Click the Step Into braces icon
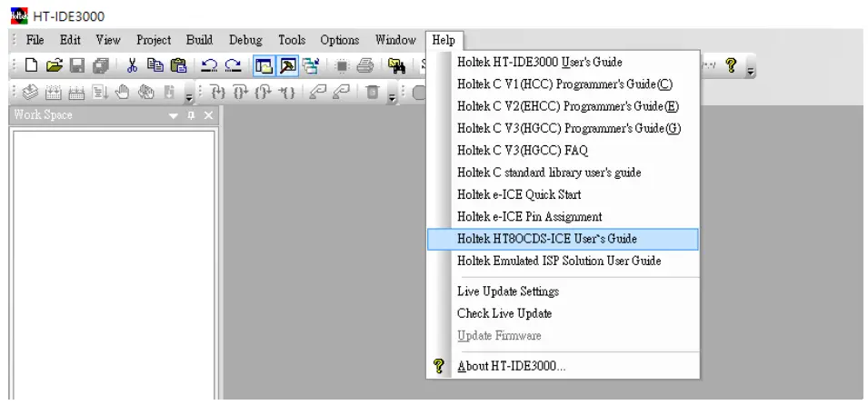 [x=219, y=93]
